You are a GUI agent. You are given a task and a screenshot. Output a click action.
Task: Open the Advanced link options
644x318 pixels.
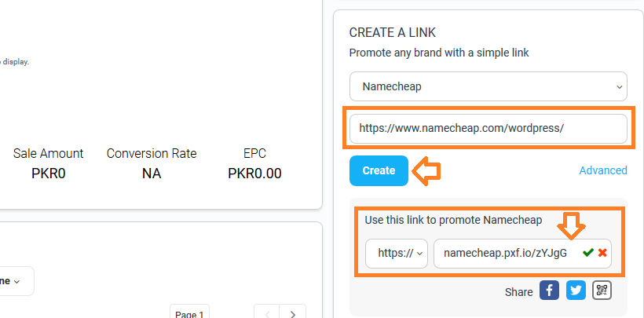pos(603,170)
